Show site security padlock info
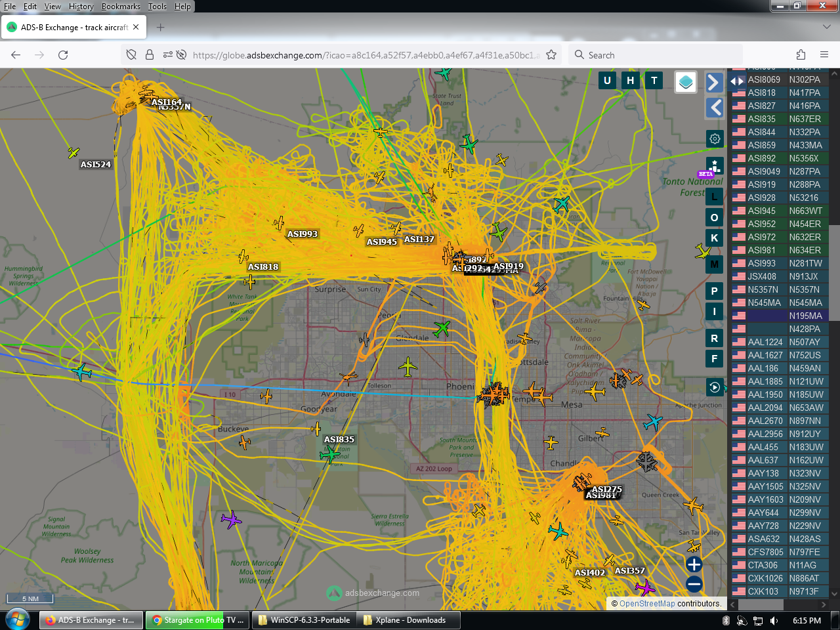 pos(150,55)
